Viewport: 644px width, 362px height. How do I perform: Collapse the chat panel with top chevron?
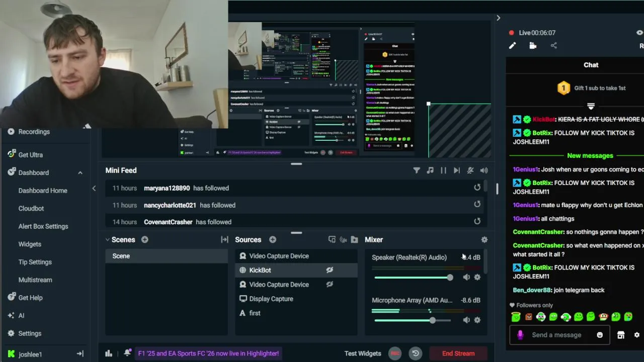(498, 18)
